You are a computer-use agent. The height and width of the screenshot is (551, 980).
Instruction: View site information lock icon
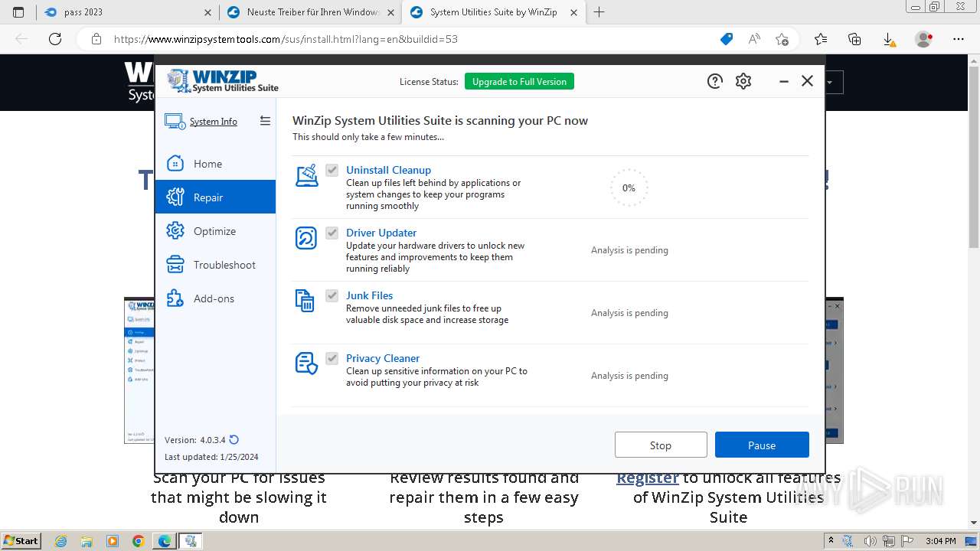(x=96, y=39)
